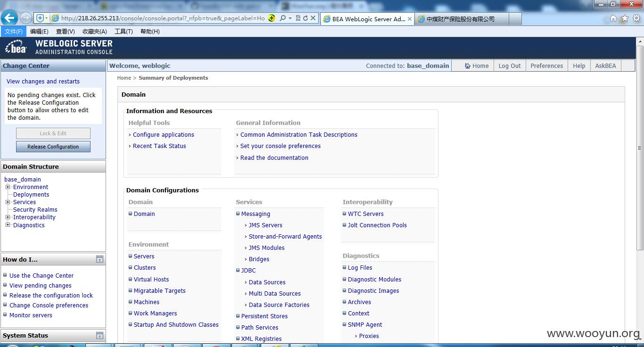The height and width of the screenshot is (347, 644).
Task: Open Jolt Connection Pools link
Action: (377, 225)
